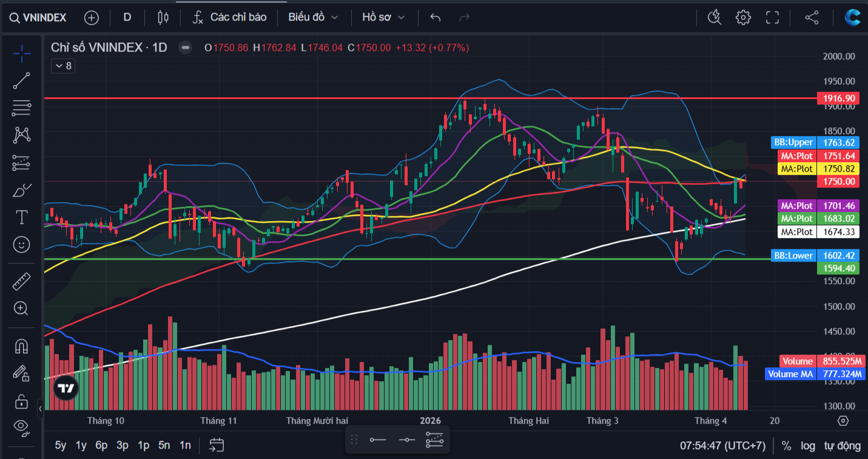868x459 pixels.
Task: Select the 1y time range
Action: 81,446
